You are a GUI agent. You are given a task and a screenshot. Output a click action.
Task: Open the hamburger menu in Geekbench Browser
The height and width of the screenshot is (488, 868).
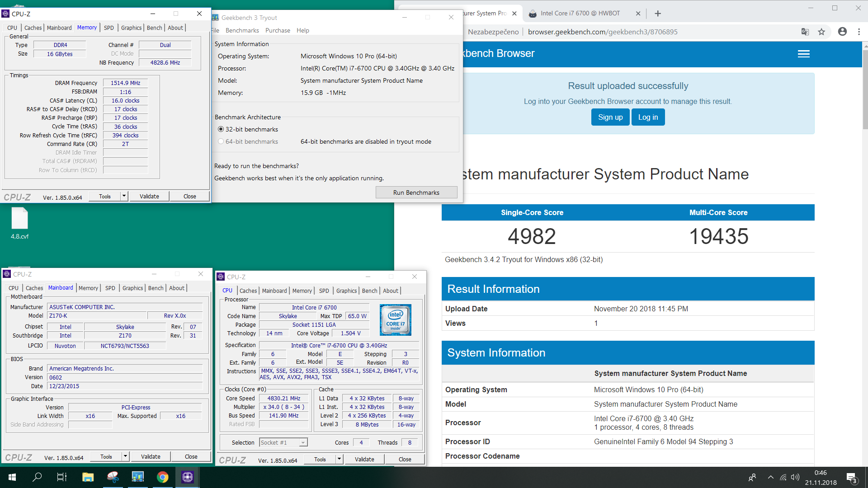pyautogui.click(x=803, y=54)
